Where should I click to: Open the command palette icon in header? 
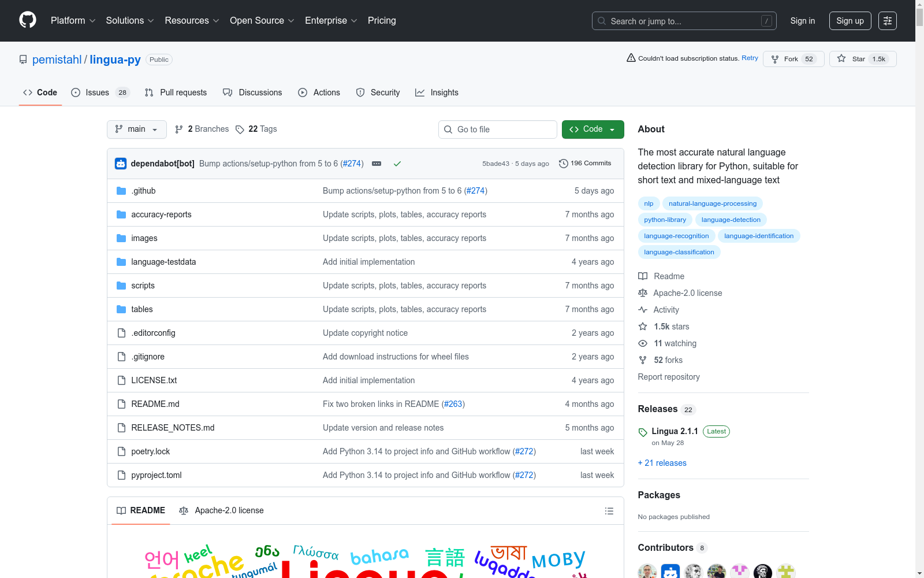[888, 21]
